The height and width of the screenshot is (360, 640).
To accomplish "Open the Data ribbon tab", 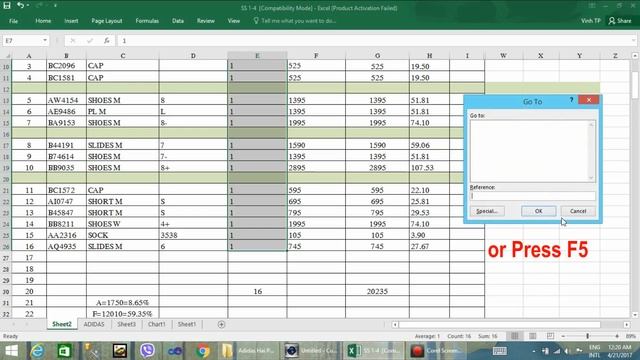I will pos(178,21).
